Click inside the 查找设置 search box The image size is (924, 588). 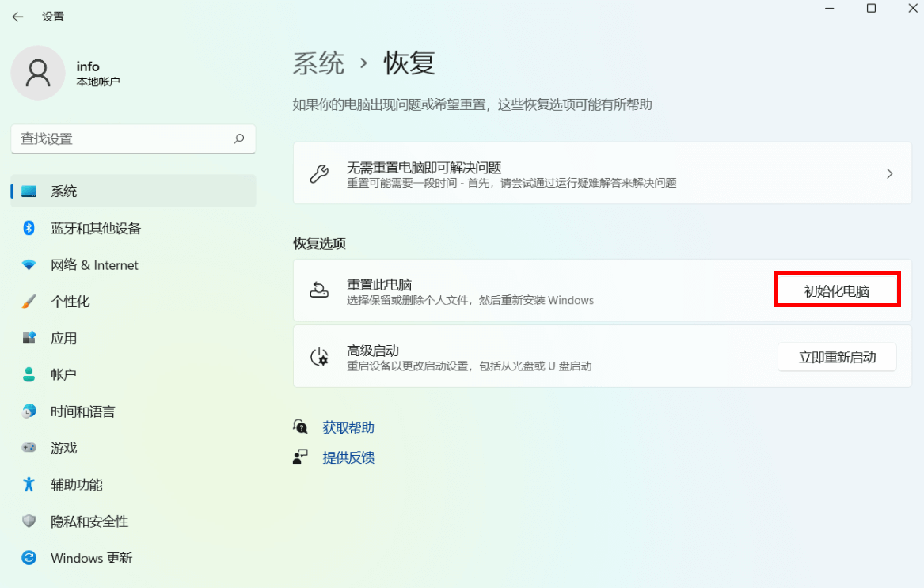[x=133, y=138]
